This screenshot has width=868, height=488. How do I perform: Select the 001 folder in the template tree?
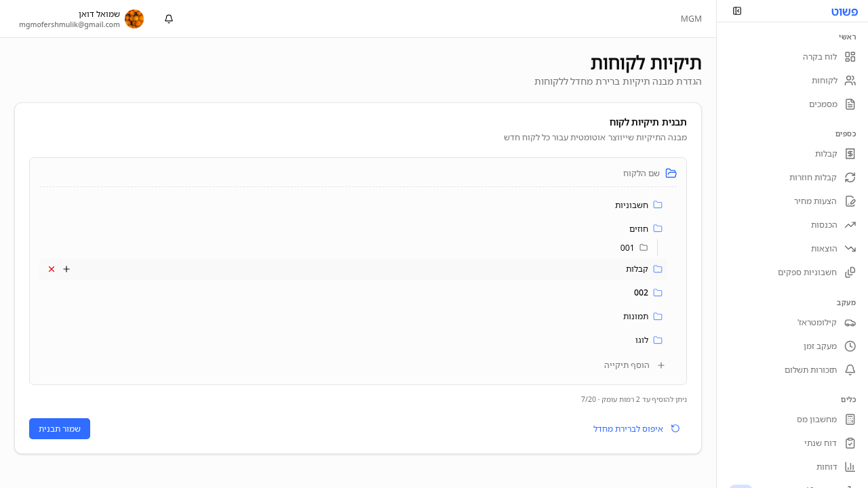tap(625, 248)
